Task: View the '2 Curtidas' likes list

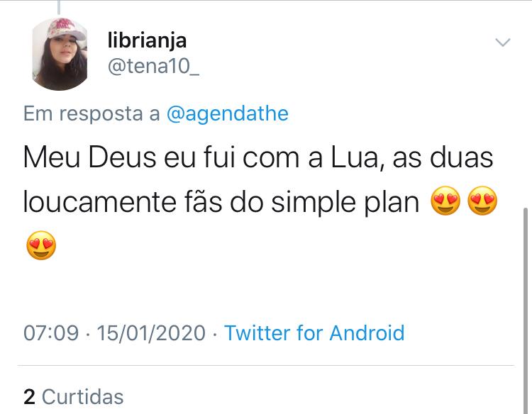Action: point(74,396)
